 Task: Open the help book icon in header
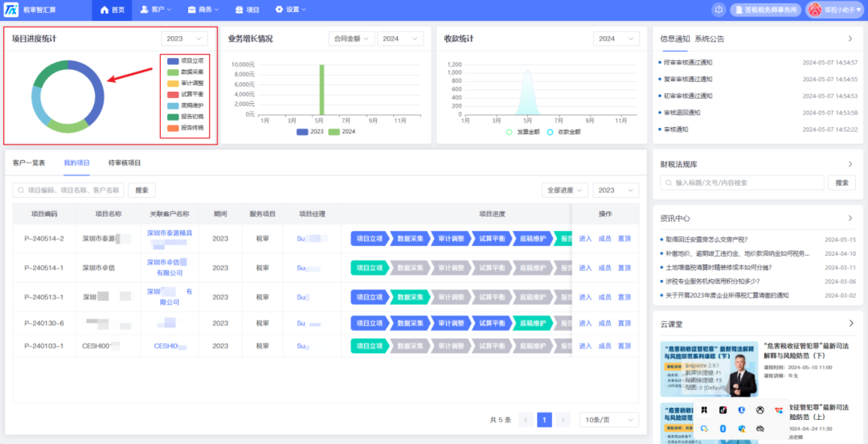[x=719, y=10]
